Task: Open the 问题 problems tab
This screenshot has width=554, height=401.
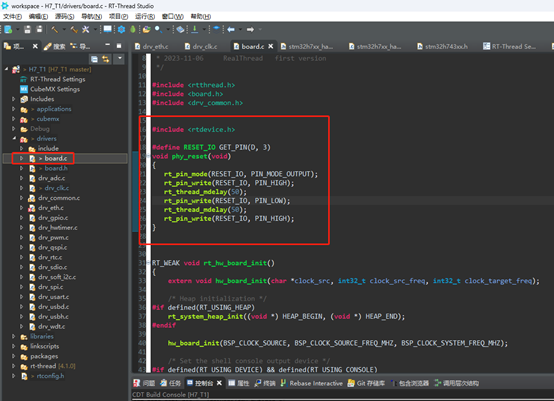Action: click(x=144, y=383)
